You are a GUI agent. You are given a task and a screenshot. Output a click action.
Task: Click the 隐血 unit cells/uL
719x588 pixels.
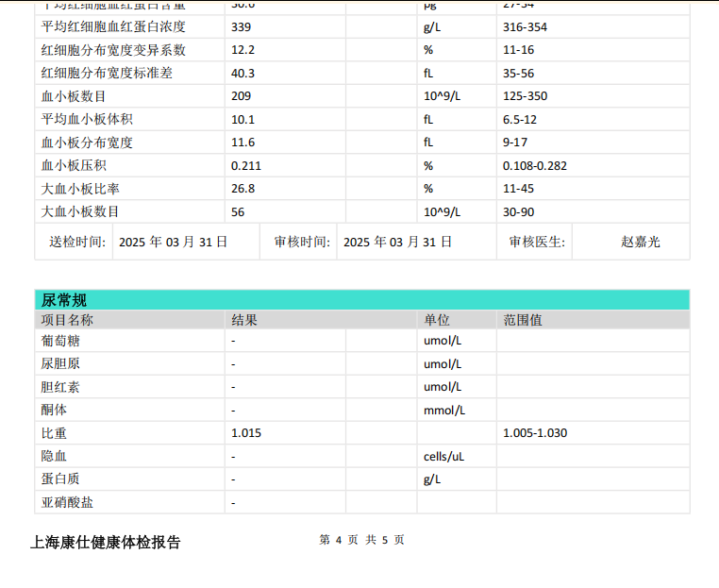tap(443, 457)
